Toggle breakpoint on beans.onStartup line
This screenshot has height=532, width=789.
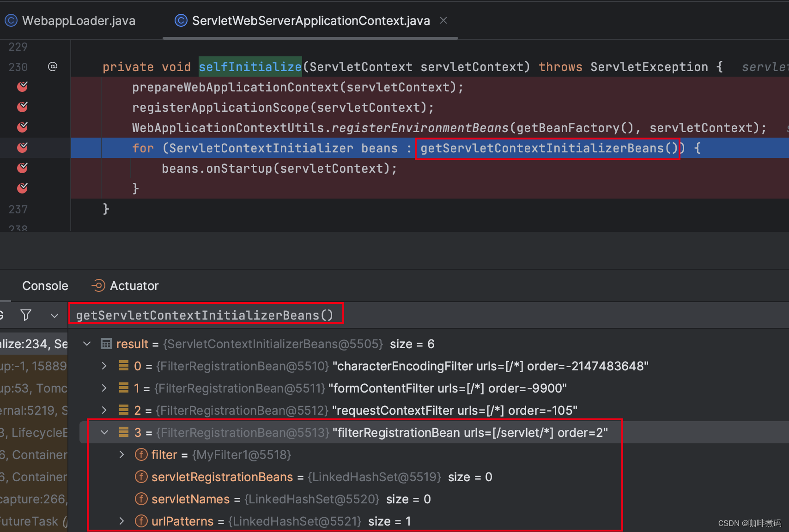[x=22, y=168]
